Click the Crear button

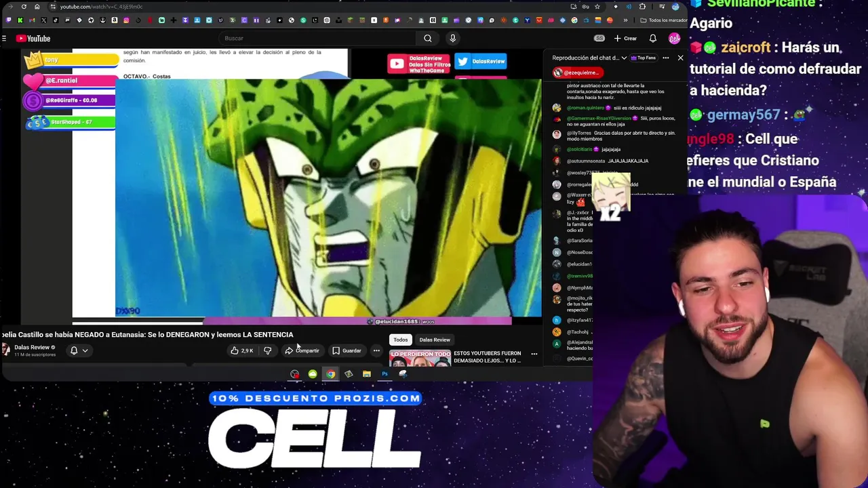[x=625, y=39]
